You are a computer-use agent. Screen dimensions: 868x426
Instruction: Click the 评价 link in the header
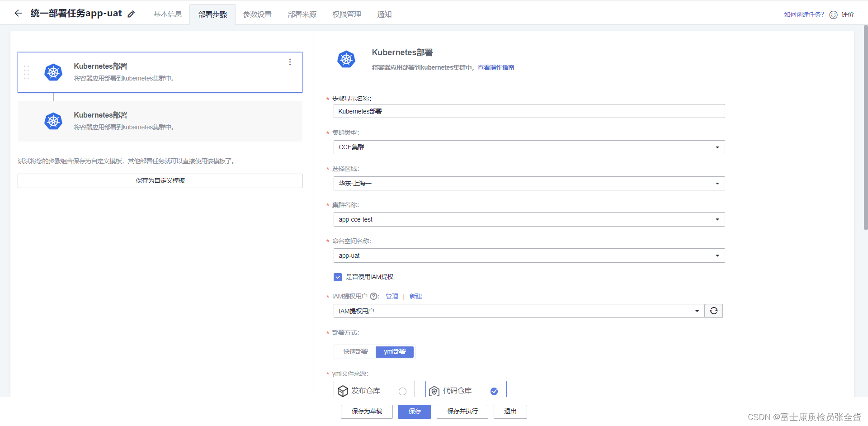[848, 15]
